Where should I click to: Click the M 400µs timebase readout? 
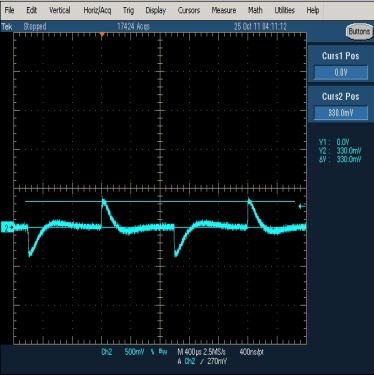[190, 352]
